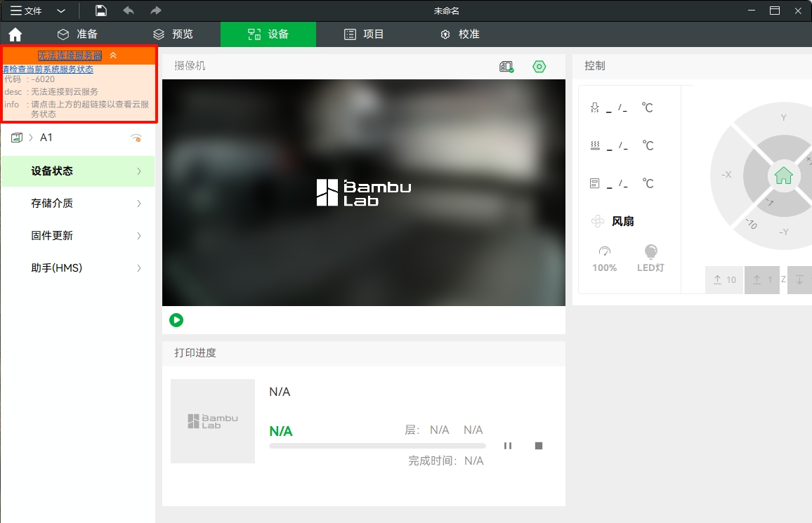The width and height of the screenshot is (812, 523).
Task: Jog the head using the -X segment
Action: pos(726,175)
